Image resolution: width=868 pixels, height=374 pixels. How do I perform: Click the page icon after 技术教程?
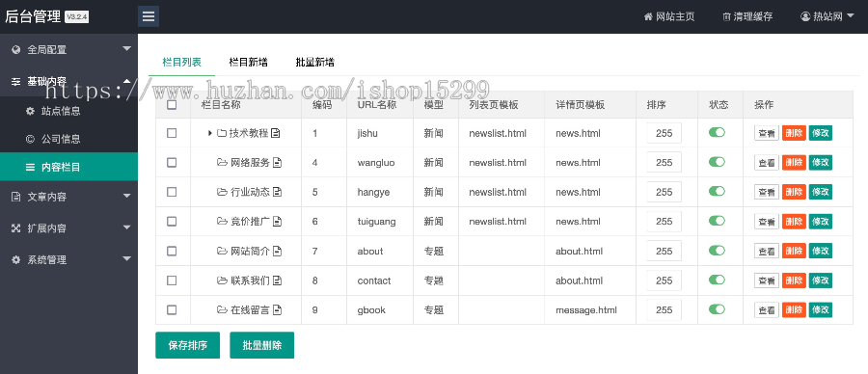276,133
